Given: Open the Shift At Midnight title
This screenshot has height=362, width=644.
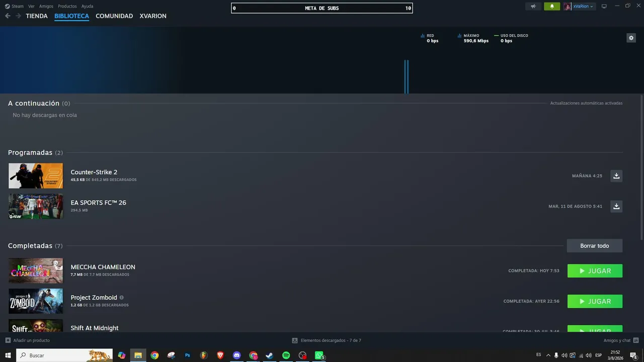Looking at the screenshot, I should 95,328.
